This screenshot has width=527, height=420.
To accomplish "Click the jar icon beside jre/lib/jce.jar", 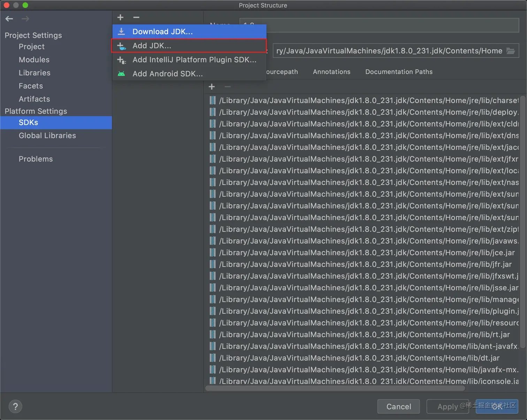I will tap(212, 252).
